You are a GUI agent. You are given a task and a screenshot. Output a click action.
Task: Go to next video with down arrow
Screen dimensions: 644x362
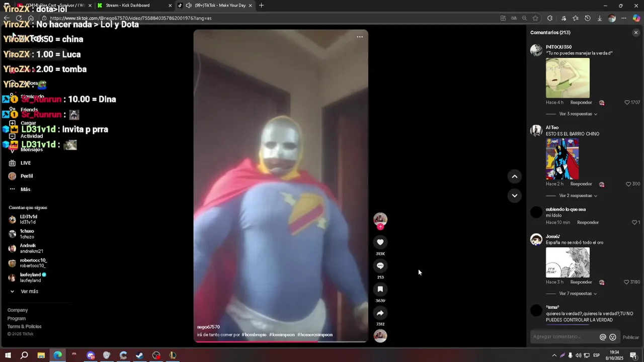tap(514, 196)
